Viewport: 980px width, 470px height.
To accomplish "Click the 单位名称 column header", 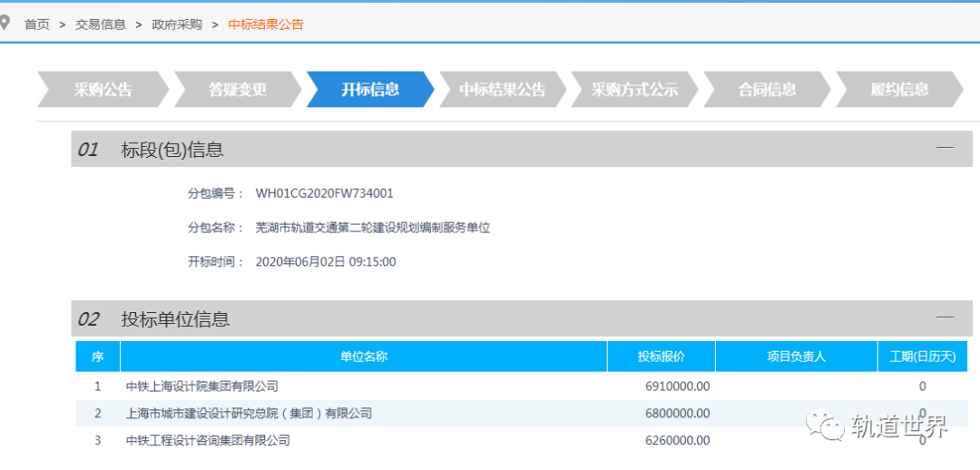I will 364,357.
